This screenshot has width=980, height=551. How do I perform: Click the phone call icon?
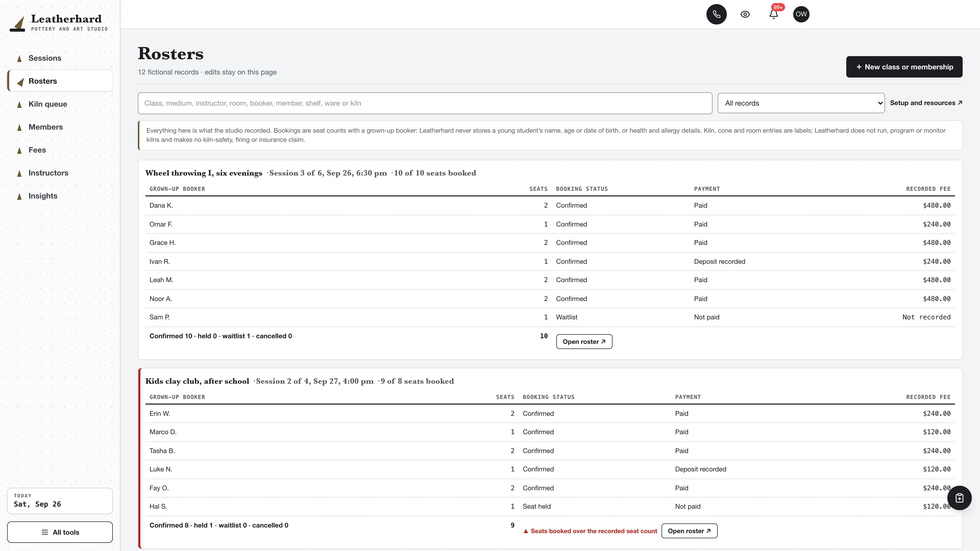(x=716, y=14)
